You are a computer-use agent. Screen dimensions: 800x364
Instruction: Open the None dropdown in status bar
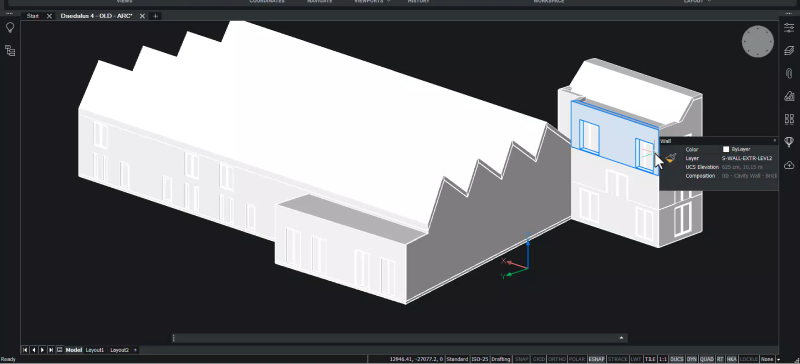[767, 359]
